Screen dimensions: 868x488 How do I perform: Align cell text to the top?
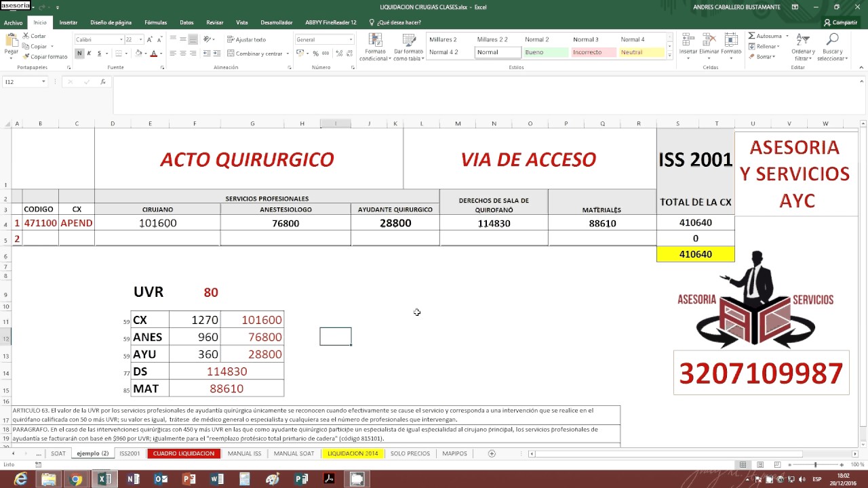[x=173, y=39]
